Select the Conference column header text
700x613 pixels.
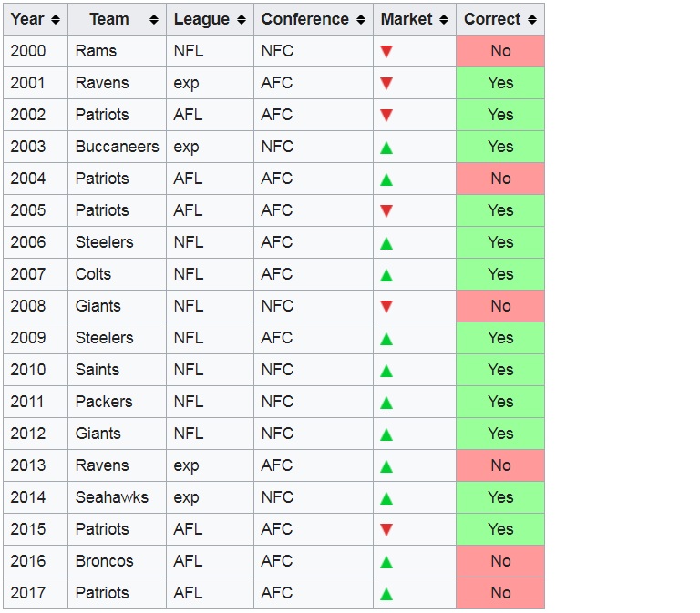305,19
